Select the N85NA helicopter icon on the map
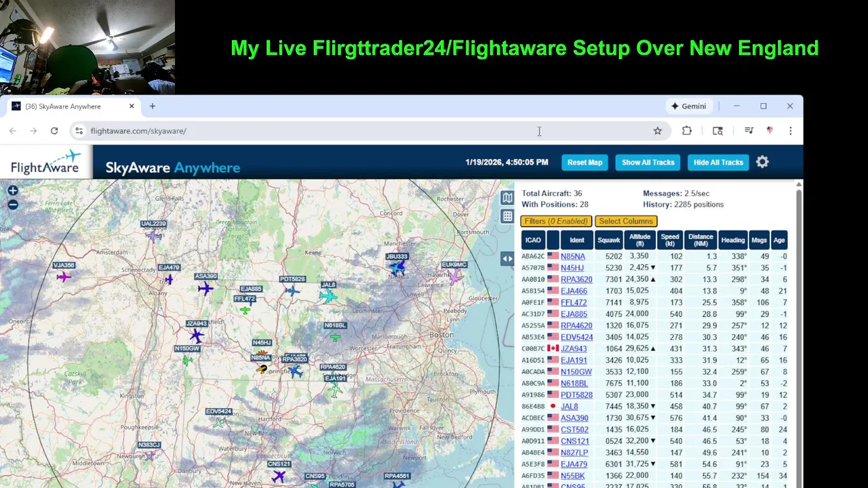 (x=262, y=369)
